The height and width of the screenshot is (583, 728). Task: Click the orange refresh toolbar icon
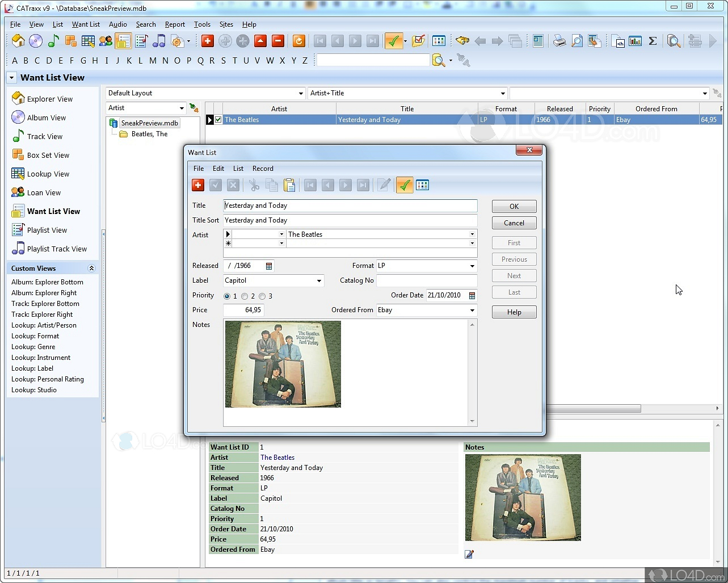pos(299,41)
